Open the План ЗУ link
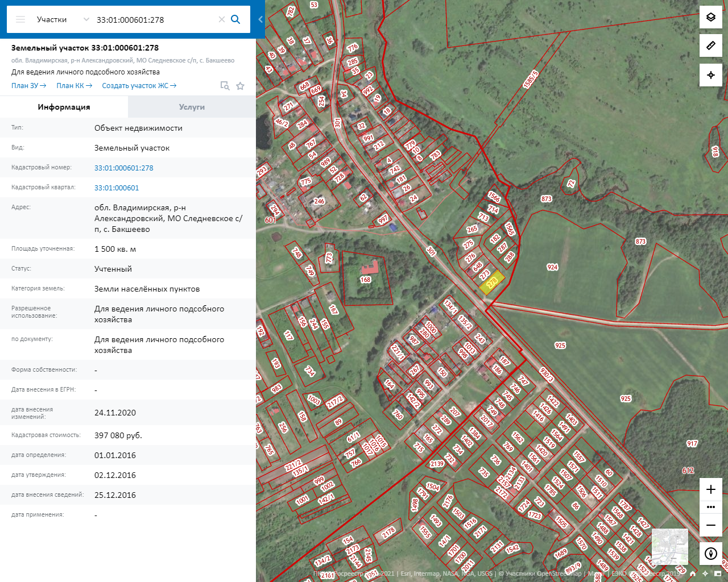This screenshot has width=728, height=582. click(x=28, y=86)
